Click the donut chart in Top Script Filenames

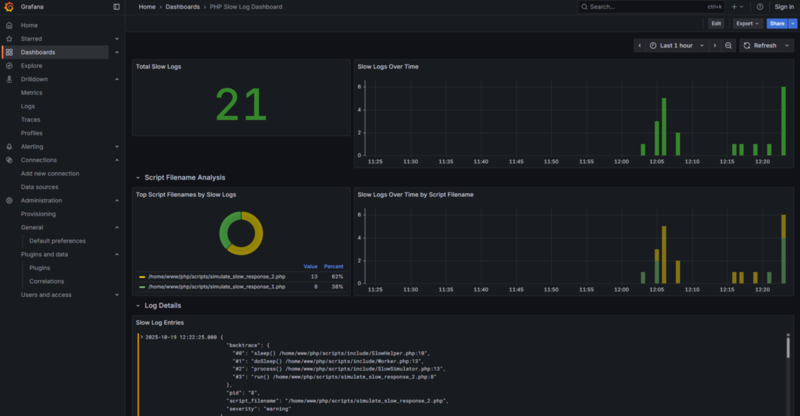point(241,233)
